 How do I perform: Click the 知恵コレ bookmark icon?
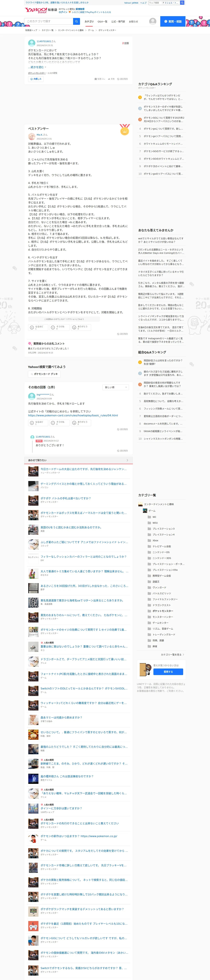coord(95,79)
